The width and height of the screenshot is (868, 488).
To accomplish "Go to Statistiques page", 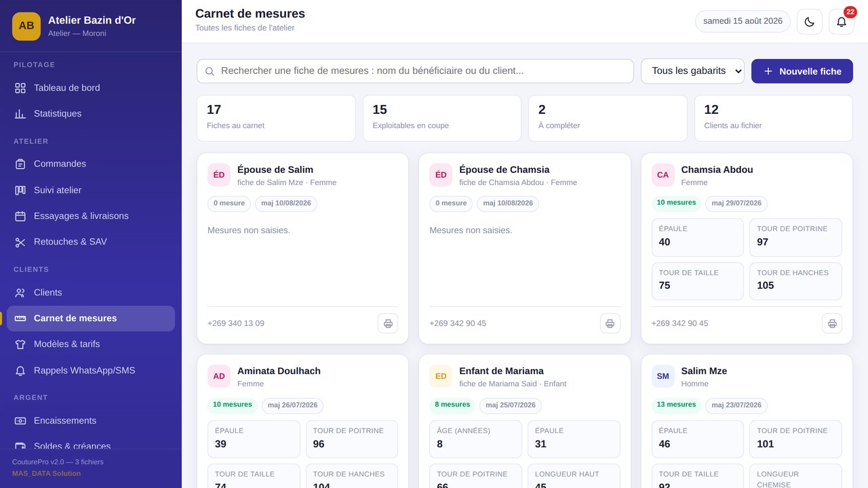I will (x=91, y=114).
